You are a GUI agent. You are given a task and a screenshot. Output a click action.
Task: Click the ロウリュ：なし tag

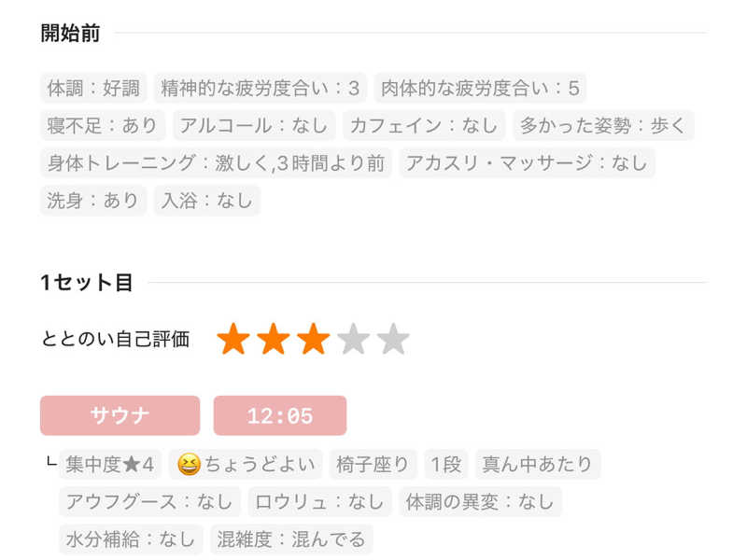[319, 501]
